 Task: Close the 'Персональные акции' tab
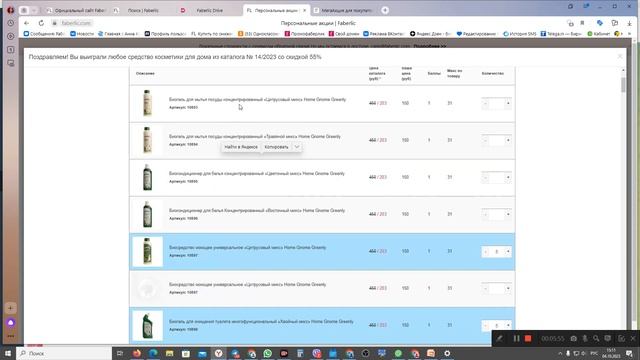point(304,10)
